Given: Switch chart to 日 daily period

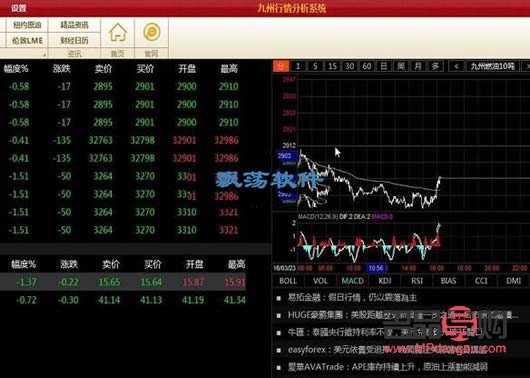Looking at the screenshot, I should (384, 66).
